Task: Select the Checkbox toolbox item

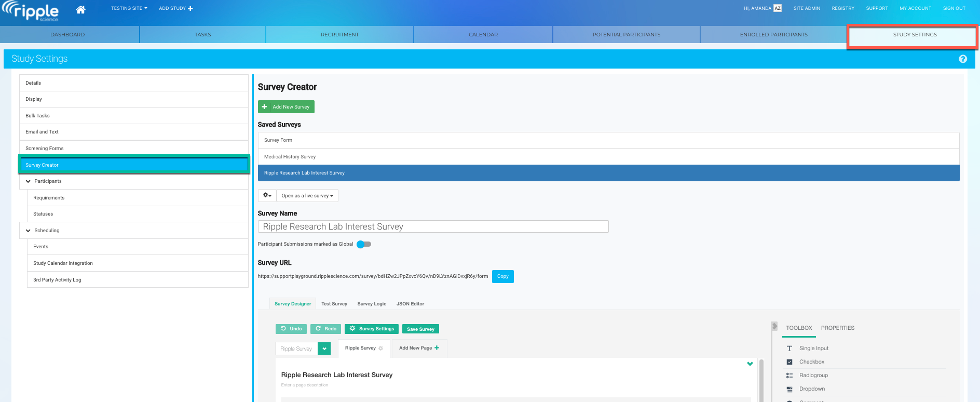Action: 811,362
